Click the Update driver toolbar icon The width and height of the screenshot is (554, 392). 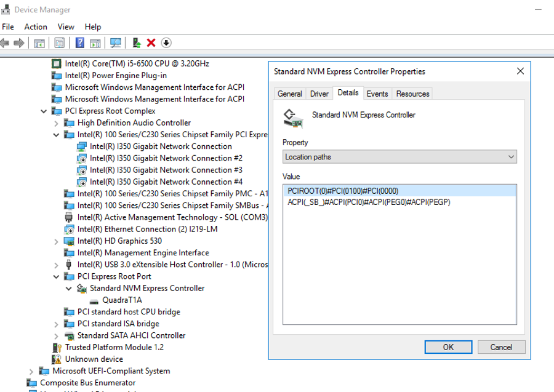tap(137, 43)
